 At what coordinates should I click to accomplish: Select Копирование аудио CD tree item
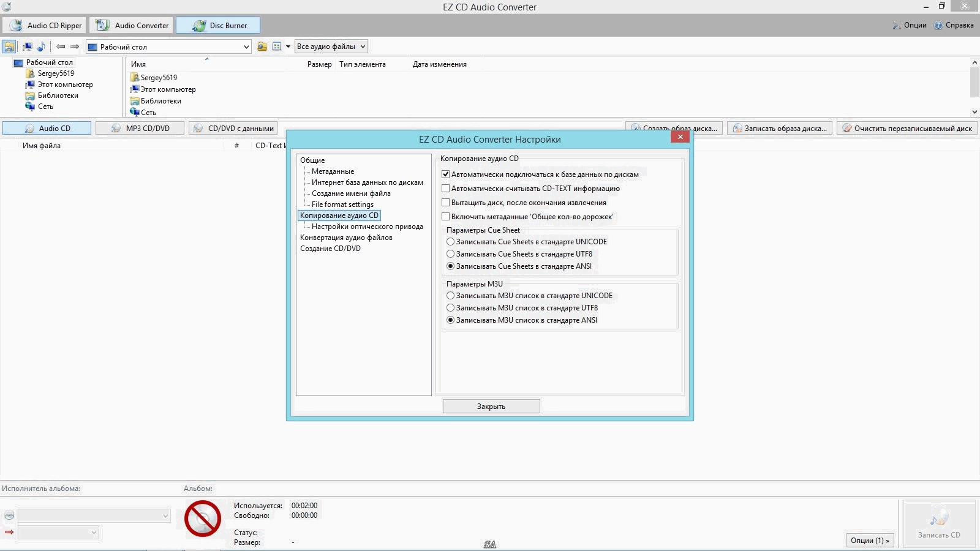pos(339,216)
